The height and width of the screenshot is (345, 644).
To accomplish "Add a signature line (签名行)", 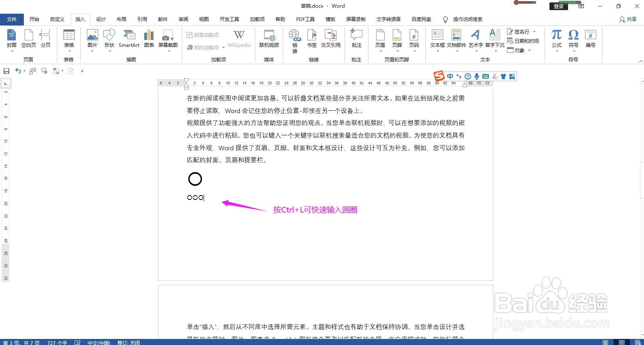I will click(x=522, y=32).
